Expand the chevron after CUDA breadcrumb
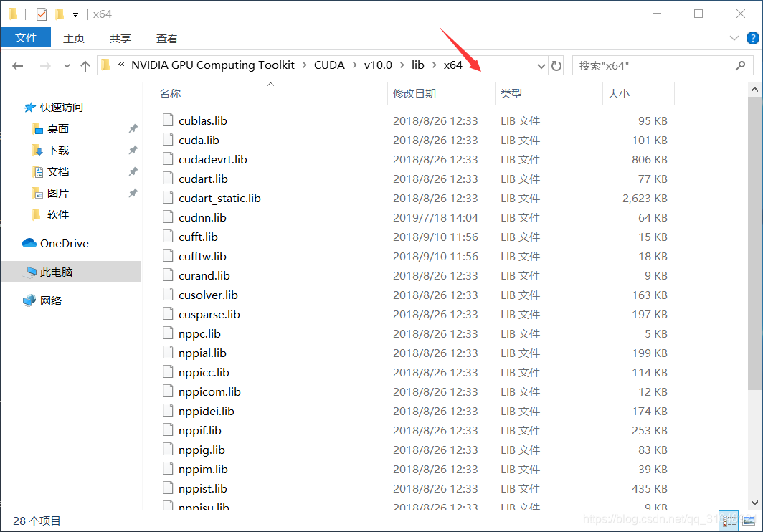Screen dimensions: 763x532 point(354,65)
